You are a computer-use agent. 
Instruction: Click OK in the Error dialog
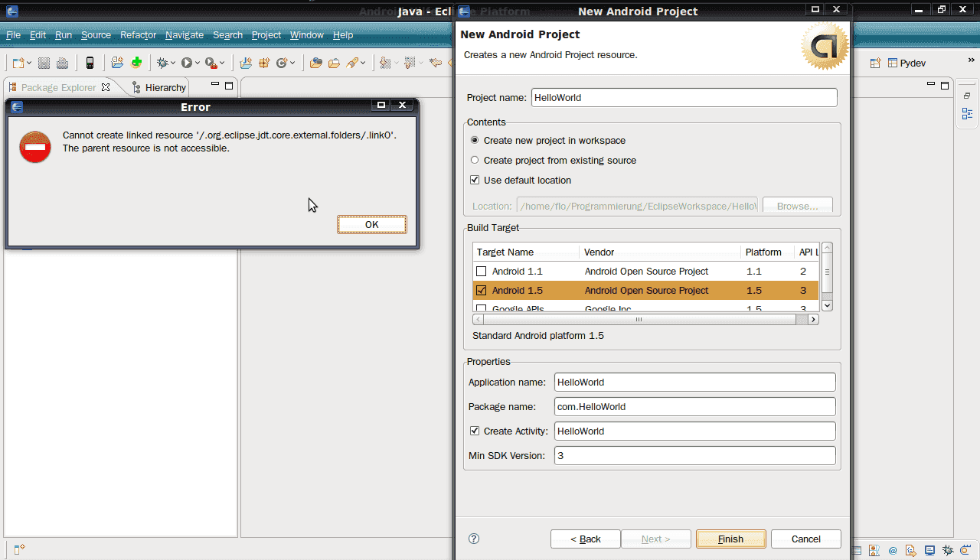(372, 224)
